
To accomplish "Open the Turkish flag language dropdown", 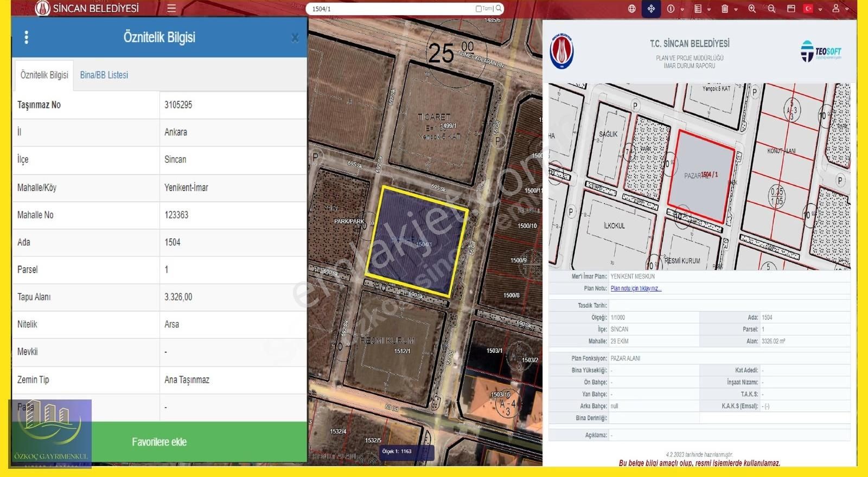I will click(x=820, y=9).
